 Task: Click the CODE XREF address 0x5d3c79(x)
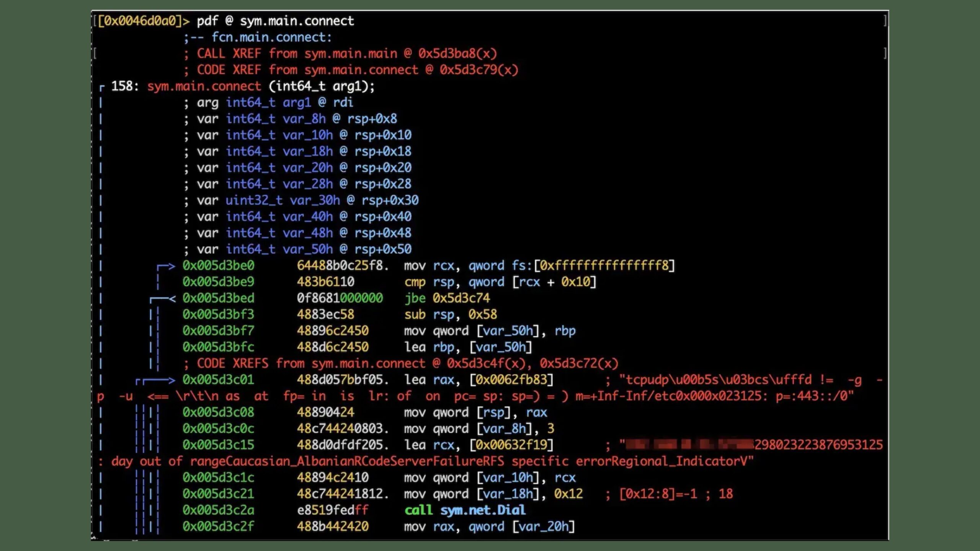coord(479,70)
